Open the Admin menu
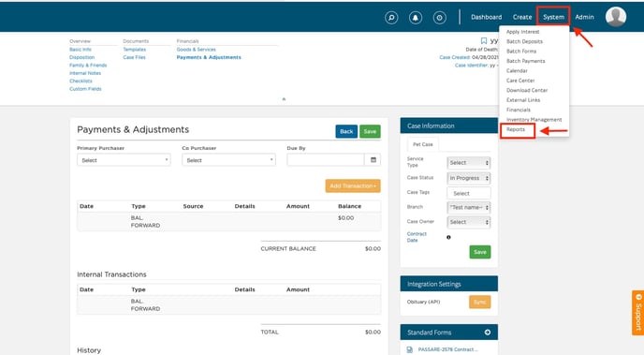 pyautogui.click(x=584, y=17)
